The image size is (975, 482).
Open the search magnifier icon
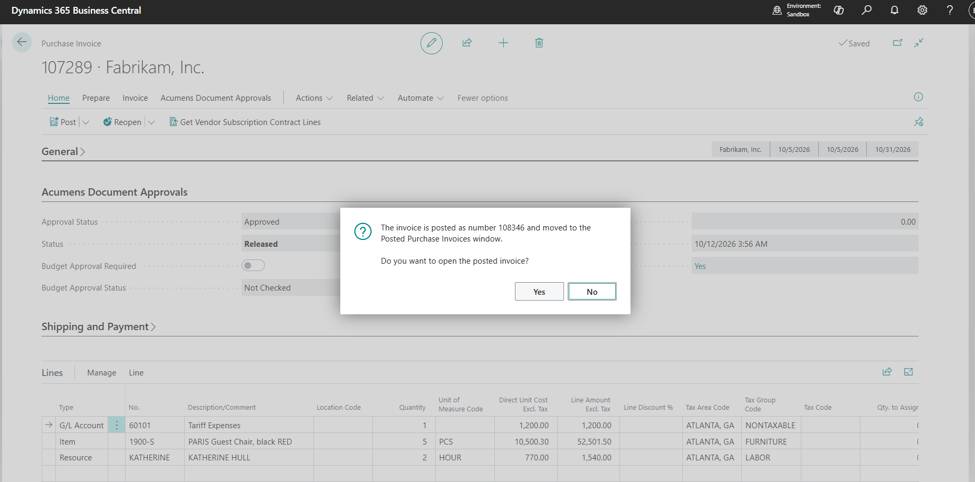tap(866, 10)
